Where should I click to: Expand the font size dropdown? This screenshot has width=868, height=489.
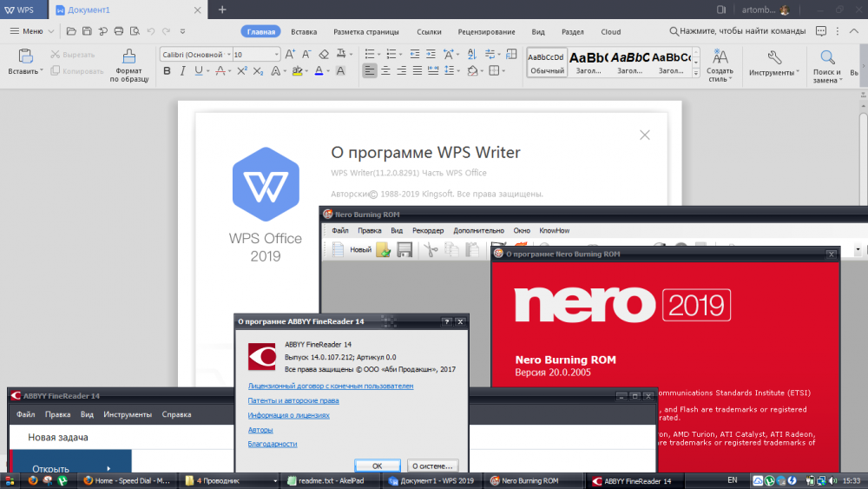[x=277, y=54]
